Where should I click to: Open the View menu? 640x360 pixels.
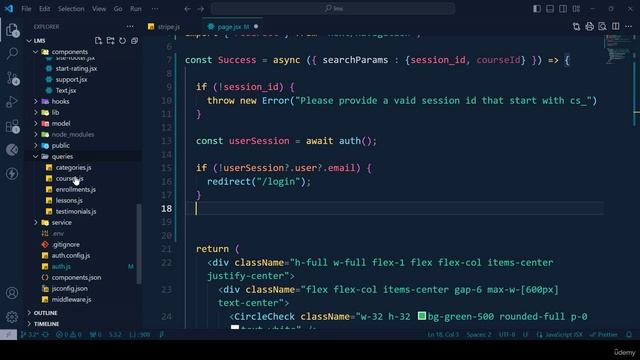pos(99,9)
